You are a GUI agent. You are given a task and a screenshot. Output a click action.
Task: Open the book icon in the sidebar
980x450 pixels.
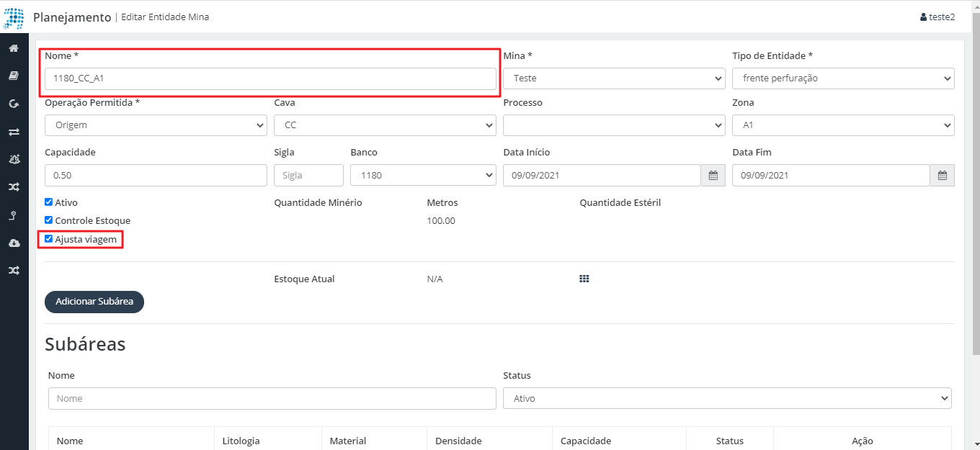coord(14,76)
